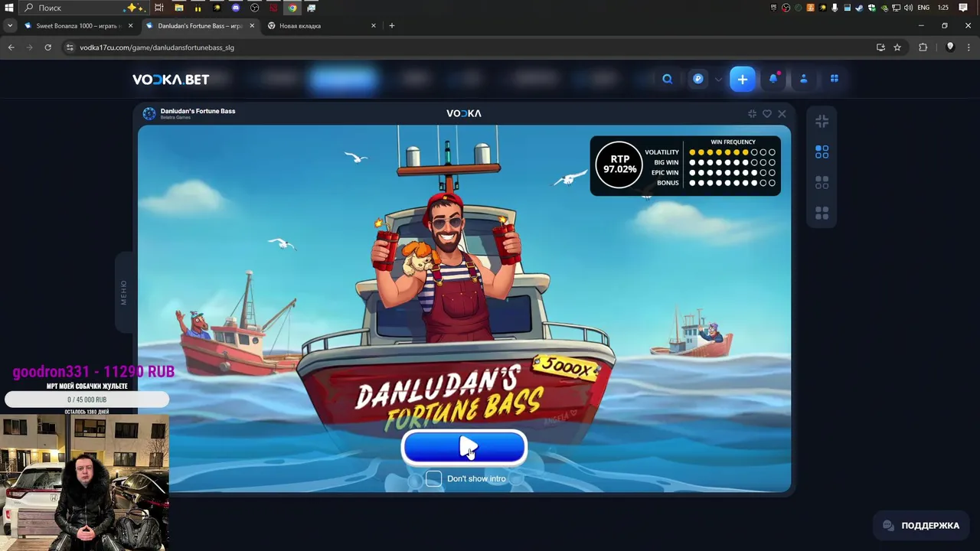
Task: Switch to Sweet Bonanza 1000 tab
Action: [x=77, y=25]
